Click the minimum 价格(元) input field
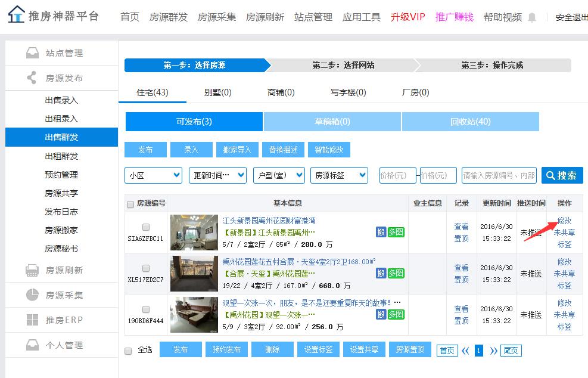Viewport: 588px width, 378px height. [397, 175]
